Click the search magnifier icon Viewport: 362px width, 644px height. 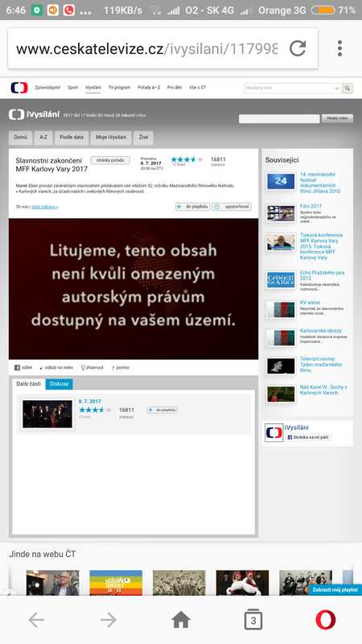tap(348, 88)
